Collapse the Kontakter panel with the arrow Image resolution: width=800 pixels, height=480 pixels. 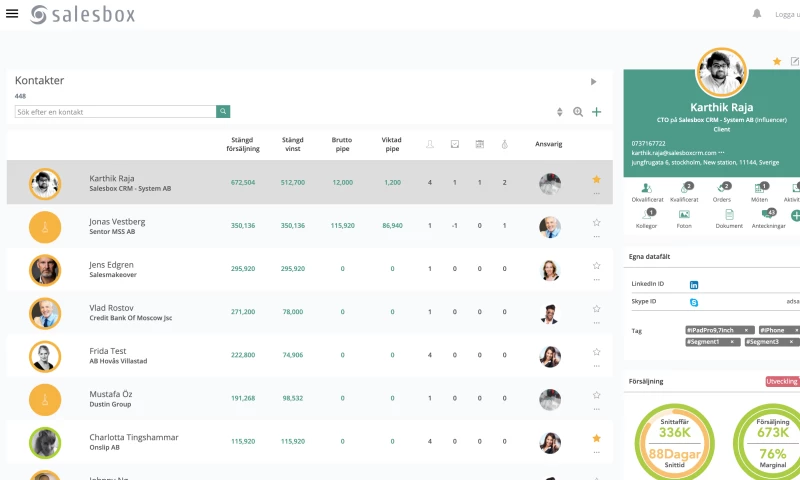(593, 82)
